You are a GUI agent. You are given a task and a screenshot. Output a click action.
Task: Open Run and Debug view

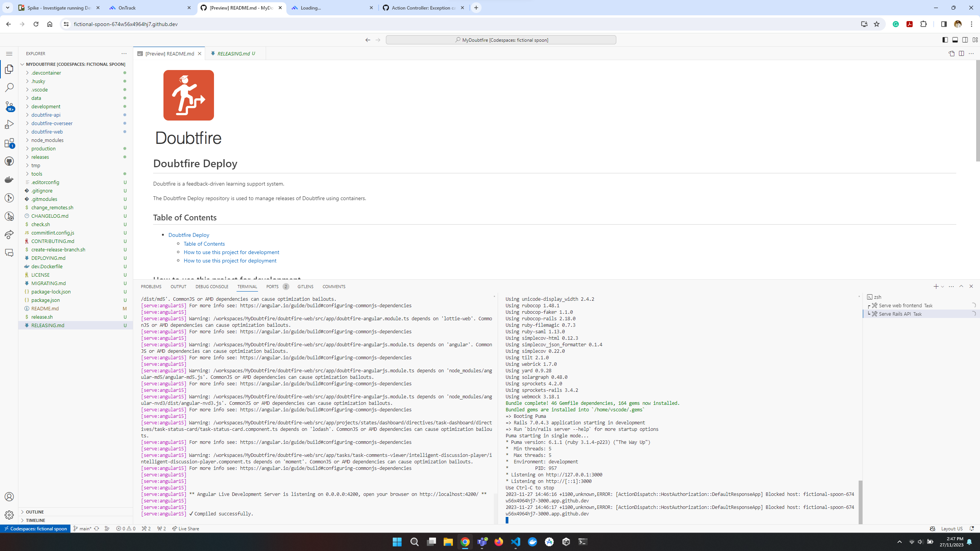tap(9, 124)
